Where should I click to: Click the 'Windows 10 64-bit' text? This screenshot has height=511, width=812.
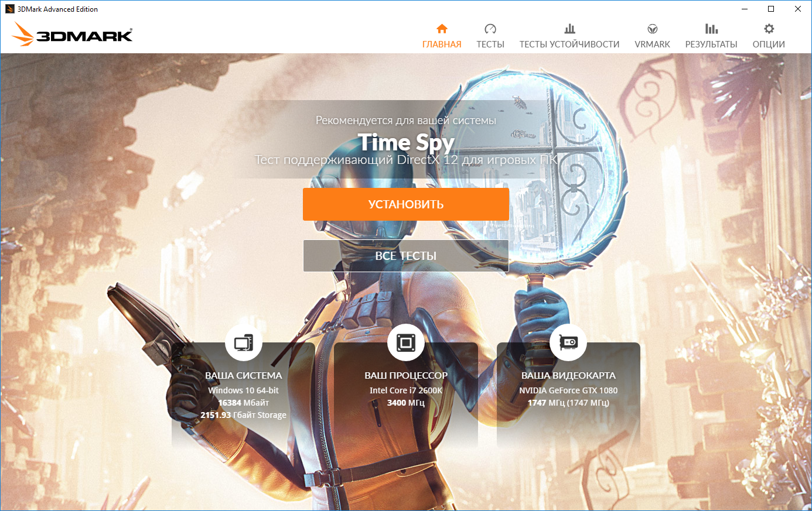point(244,390)
